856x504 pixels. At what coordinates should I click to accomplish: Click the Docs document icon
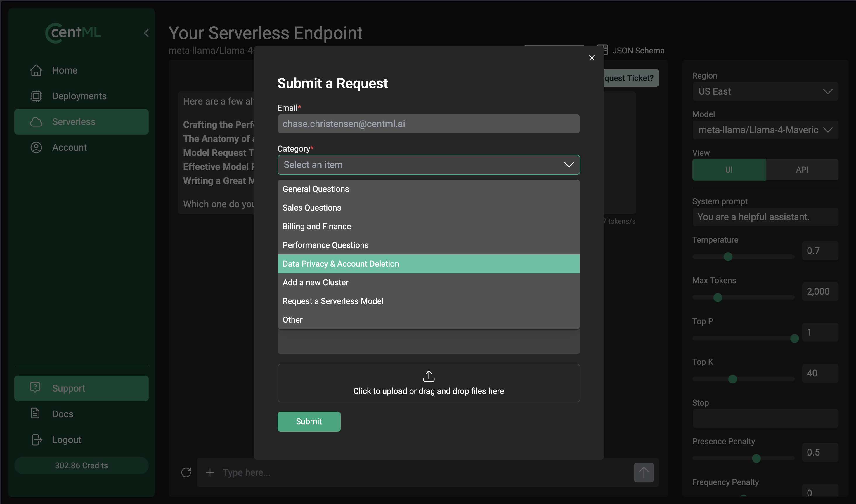(x=35, y=413)
